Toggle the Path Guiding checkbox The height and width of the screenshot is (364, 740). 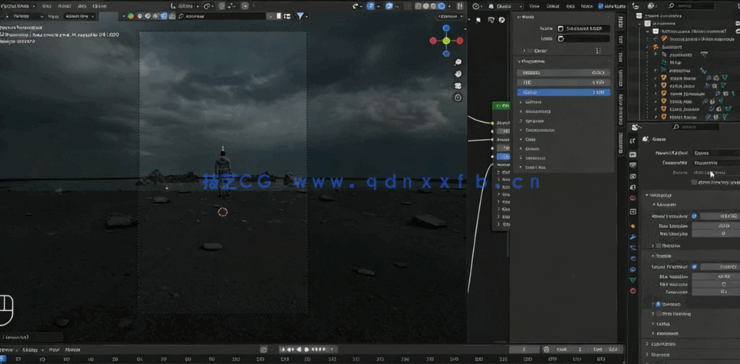(658, 314)
